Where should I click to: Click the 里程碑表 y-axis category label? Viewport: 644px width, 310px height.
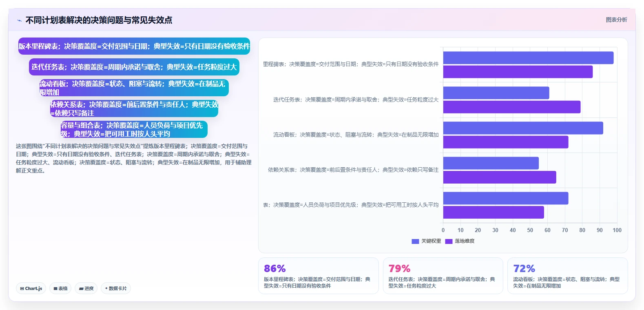point(351,64)
